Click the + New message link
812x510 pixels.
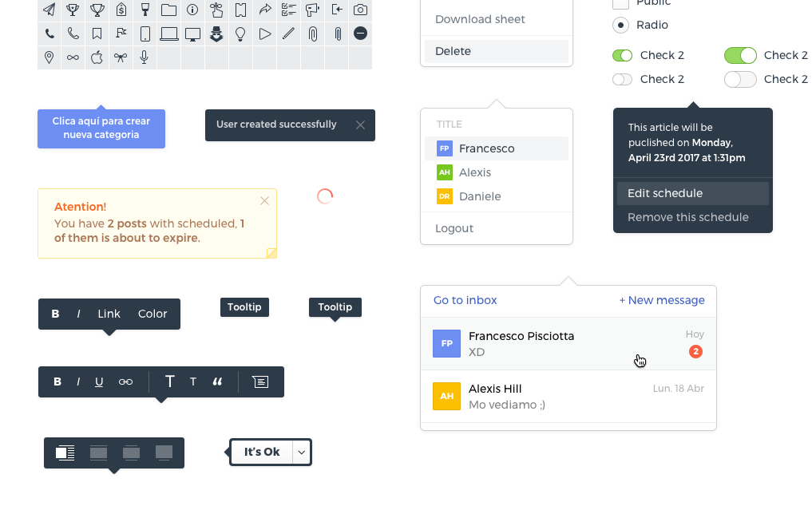tap(662, 300)
